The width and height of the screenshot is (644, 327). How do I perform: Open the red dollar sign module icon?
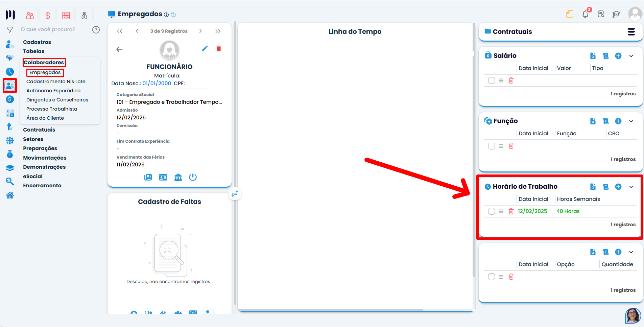click(x=48, y=15)
